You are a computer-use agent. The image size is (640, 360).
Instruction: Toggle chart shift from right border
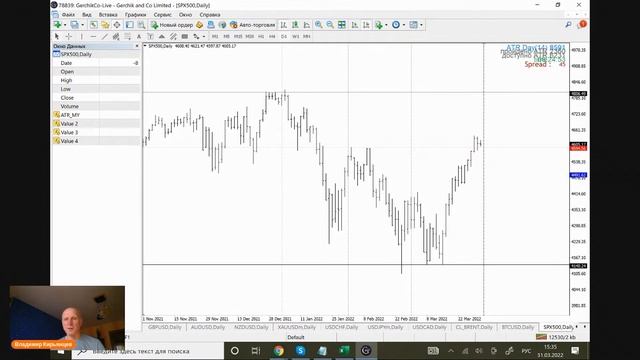(366, 25)
